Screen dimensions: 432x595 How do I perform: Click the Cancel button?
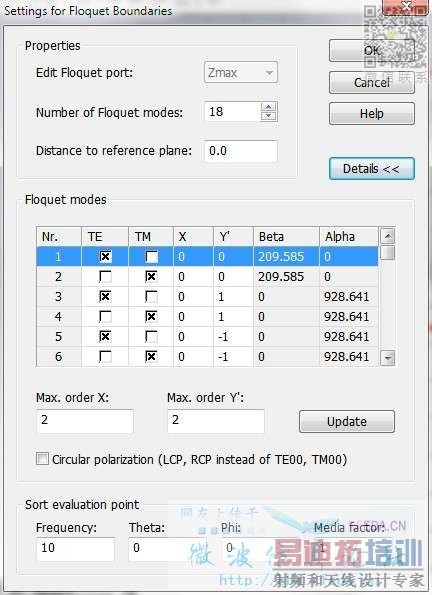click(x=372, y=82)
